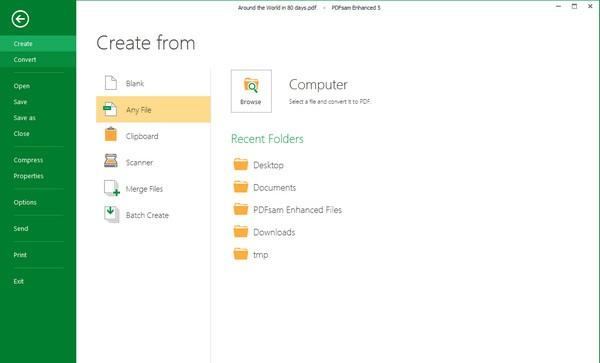The width and height of the screenshot is (600, 363).
Task: Select the Blank document icon
Action: tap(111, 83)
